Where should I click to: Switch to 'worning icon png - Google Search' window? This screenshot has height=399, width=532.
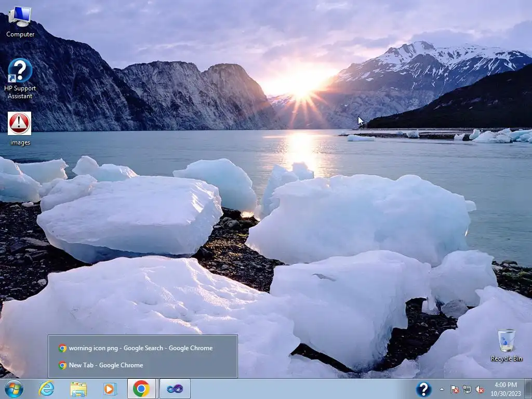pos(143,348)
